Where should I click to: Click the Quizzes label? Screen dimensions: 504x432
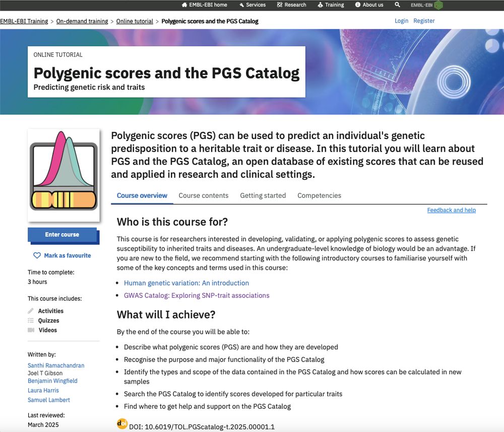point(48,321)
